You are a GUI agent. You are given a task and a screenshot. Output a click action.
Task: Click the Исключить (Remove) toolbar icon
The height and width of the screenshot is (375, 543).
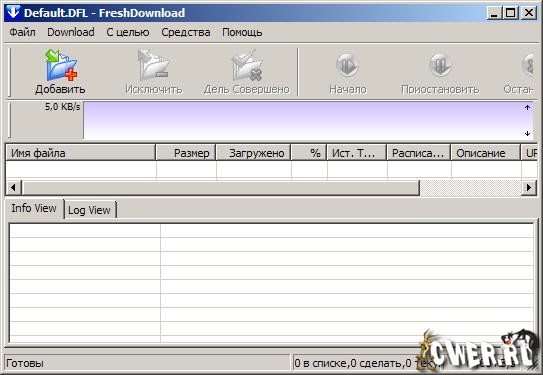click(153, 65)
